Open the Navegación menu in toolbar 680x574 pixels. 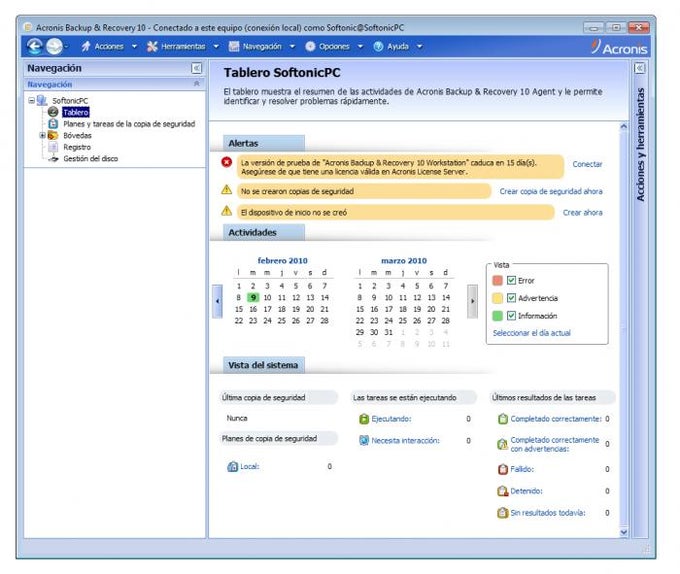pyautogui.click(x=262, y=46)
